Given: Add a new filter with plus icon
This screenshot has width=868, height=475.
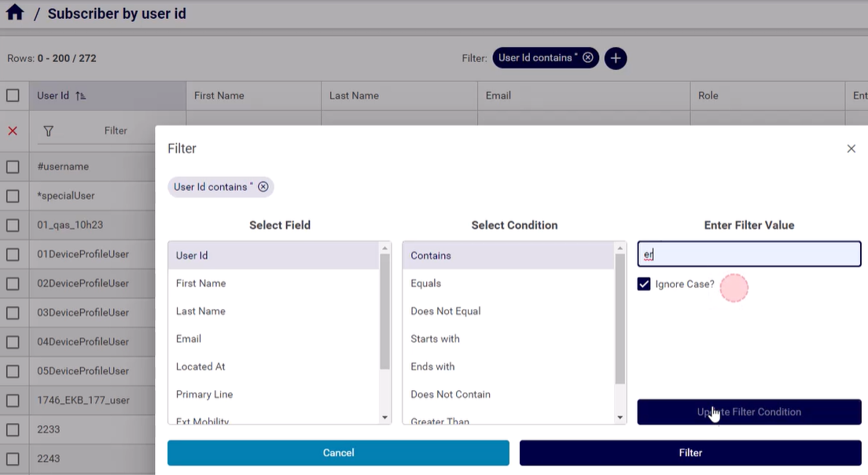Looking at the screenshot, I should [x=616, y=58].
